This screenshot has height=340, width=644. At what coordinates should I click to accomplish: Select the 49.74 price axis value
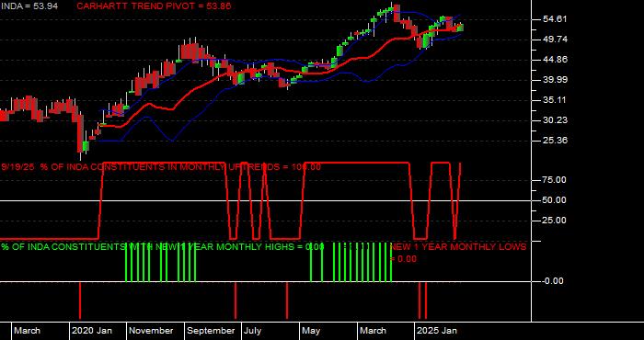pos(555,40)
